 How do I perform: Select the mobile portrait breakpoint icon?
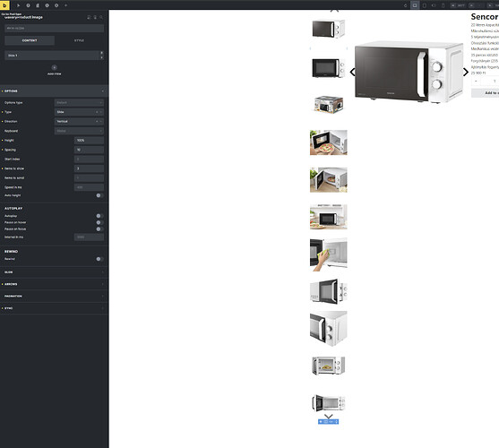tap(443, 5)
